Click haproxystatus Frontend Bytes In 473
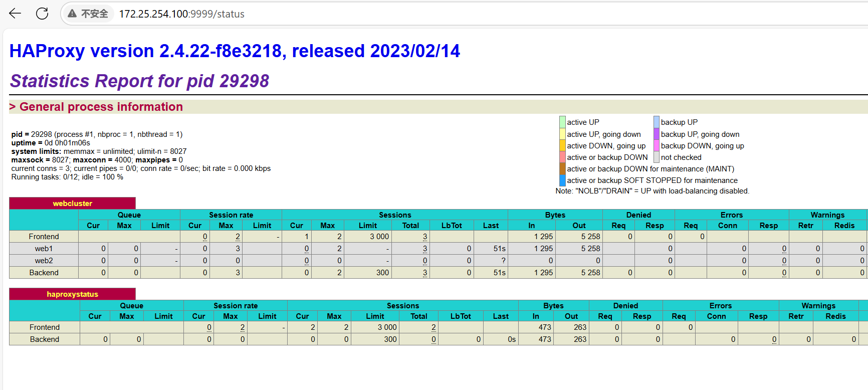868x390 pixels. 545,327
